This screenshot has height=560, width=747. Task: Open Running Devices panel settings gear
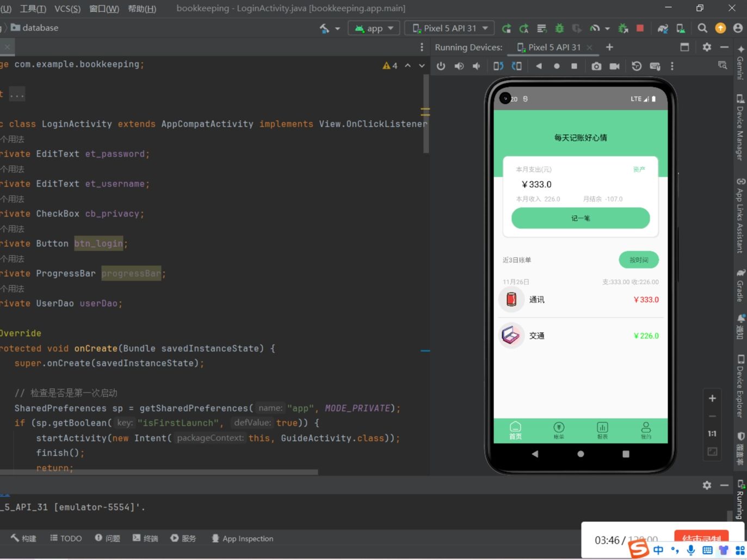(707, 47)
